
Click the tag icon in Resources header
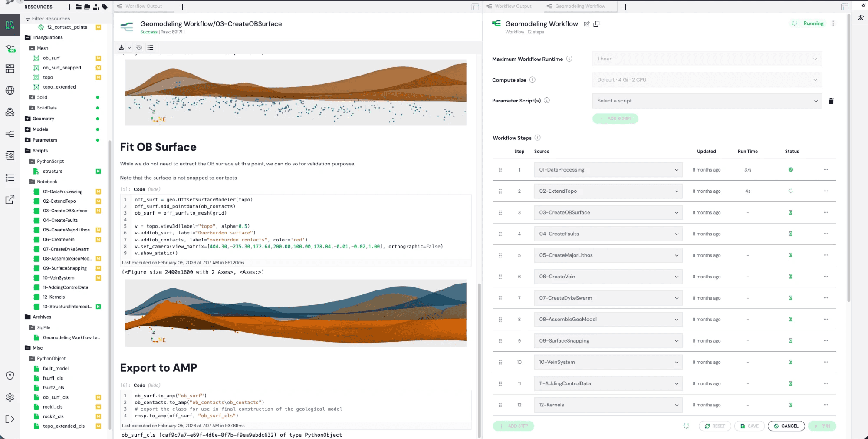coord(105,7)
